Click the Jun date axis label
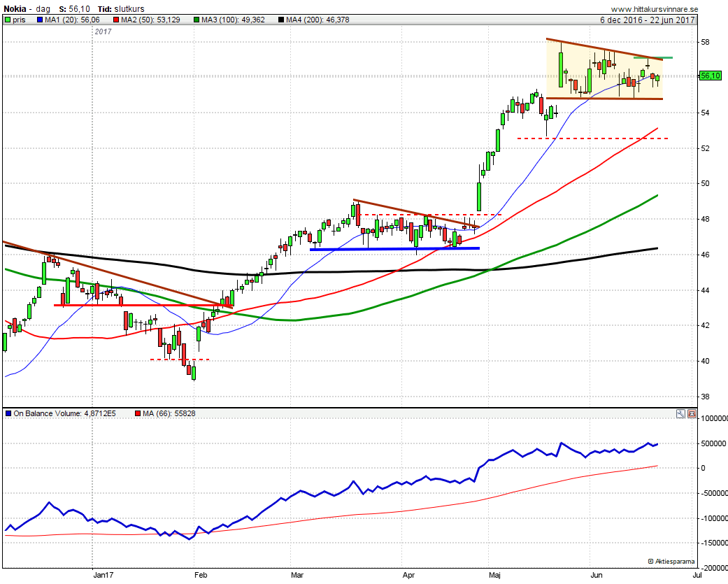Screen dimensions: 728x584 pos(596,575)
